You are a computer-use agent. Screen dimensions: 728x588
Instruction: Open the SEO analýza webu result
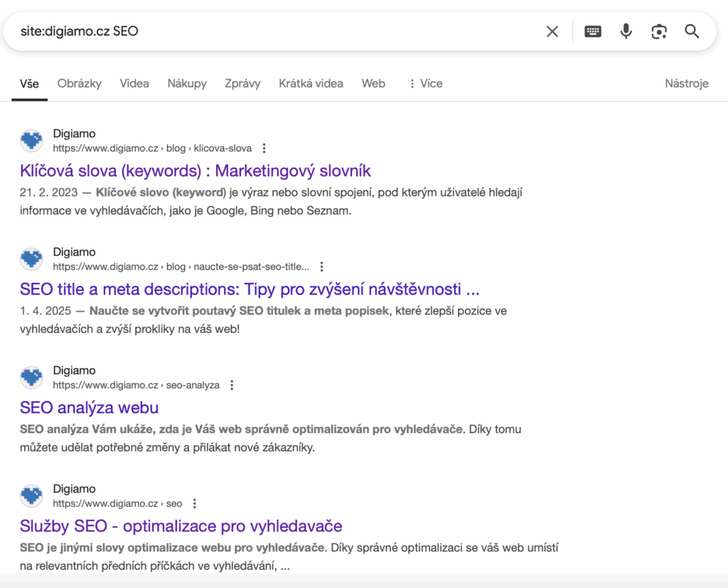89,408
